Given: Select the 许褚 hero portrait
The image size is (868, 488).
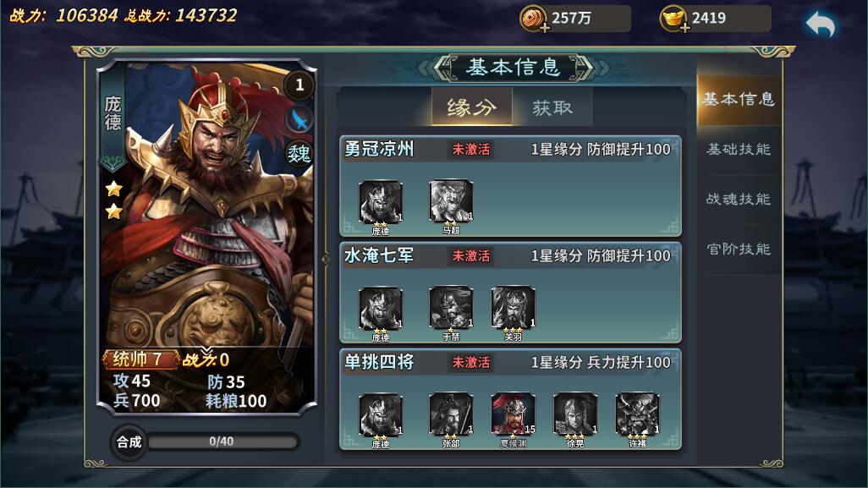Looking at the screenshot, I should 637,414.
